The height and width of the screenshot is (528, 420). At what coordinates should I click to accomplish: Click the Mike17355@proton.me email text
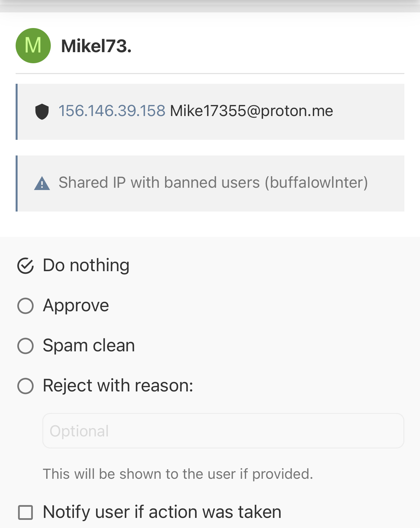pyautogui.click(x=251, y=111)
